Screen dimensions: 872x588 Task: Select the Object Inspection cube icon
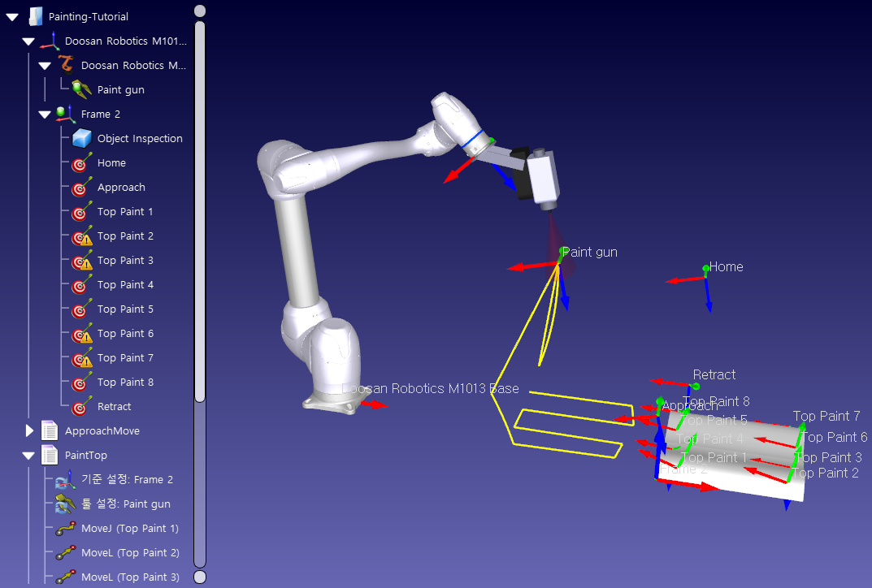pos(81,138)
